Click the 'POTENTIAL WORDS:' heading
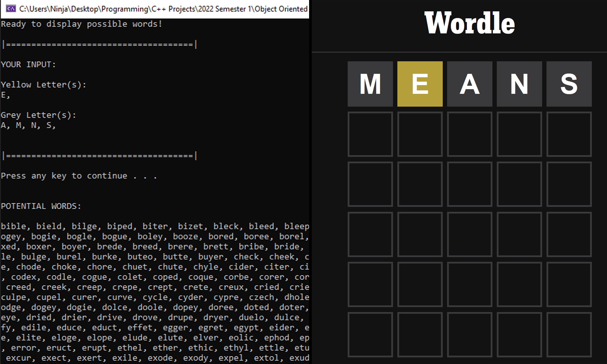The height and width of the screenshot is (364, 607). (41, 206)
